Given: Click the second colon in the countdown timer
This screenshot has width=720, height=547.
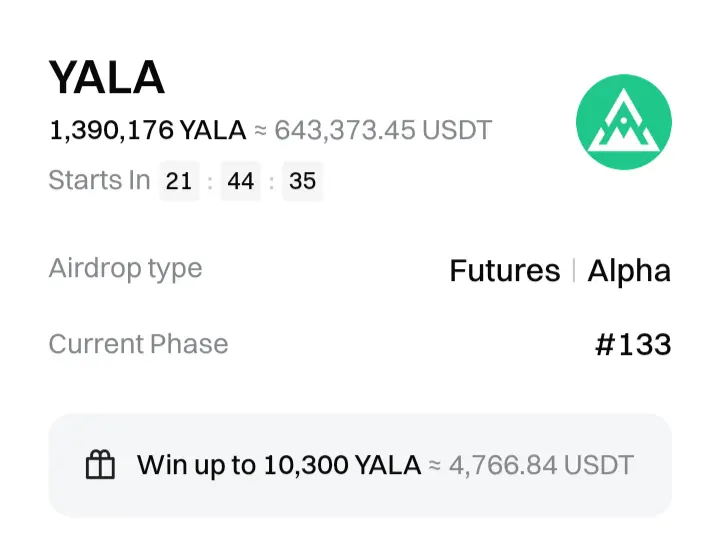Looking at the screenshot, I should point(271,182).
